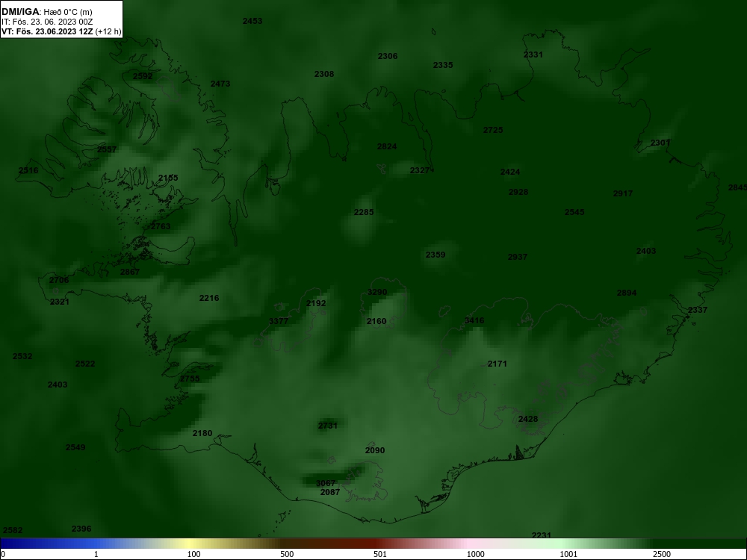Click the 2706 value
The height and width of the screenshot is (560, 747).
pyautogui.click(x=59, y=280)
